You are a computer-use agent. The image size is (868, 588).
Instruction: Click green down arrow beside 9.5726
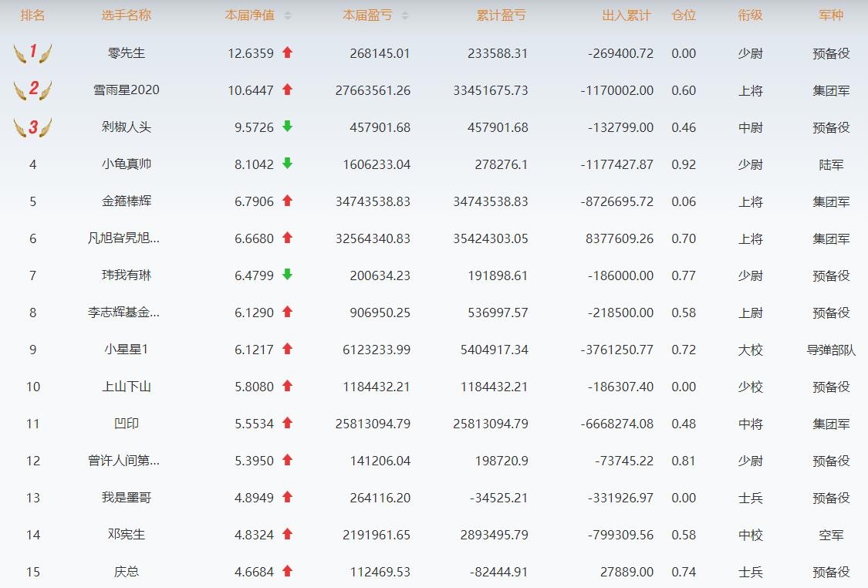click(x=288, y=127)
